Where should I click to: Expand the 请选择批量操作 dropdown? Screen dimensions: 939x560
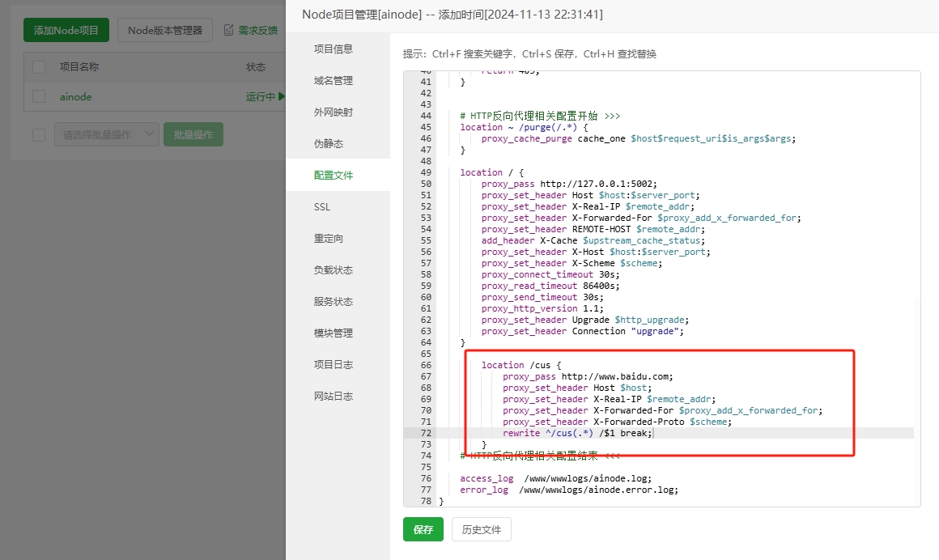pyautogui.click(x=107, y=135)
